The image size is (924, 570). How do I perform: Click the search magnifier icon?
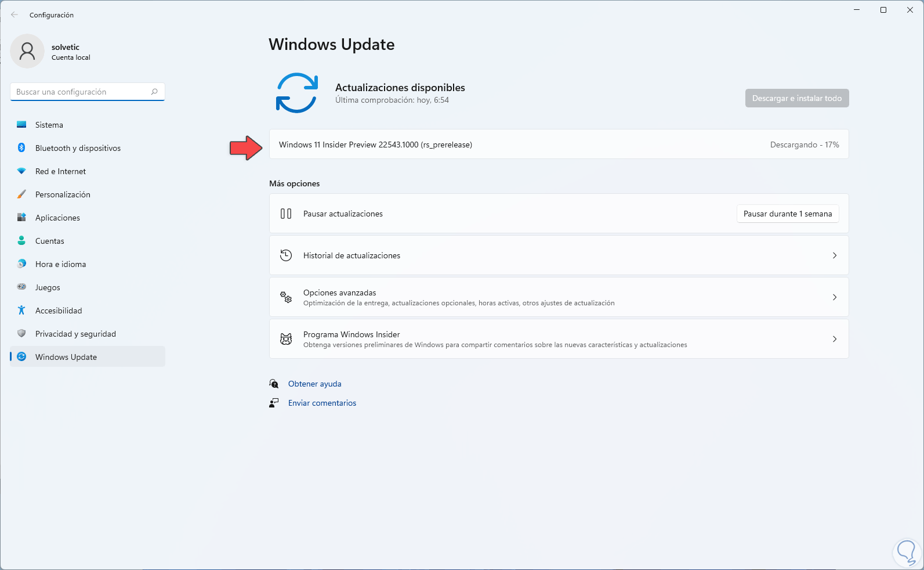[154, 92]
